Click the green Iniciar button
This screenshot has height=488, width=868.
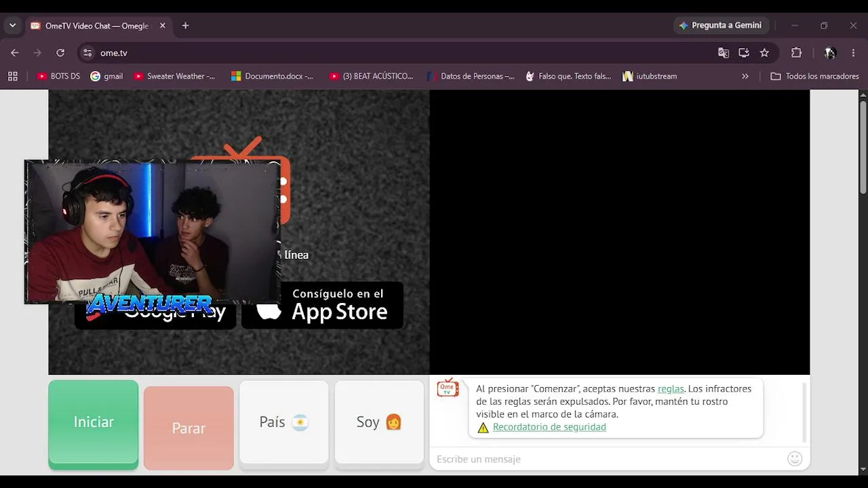94,424
